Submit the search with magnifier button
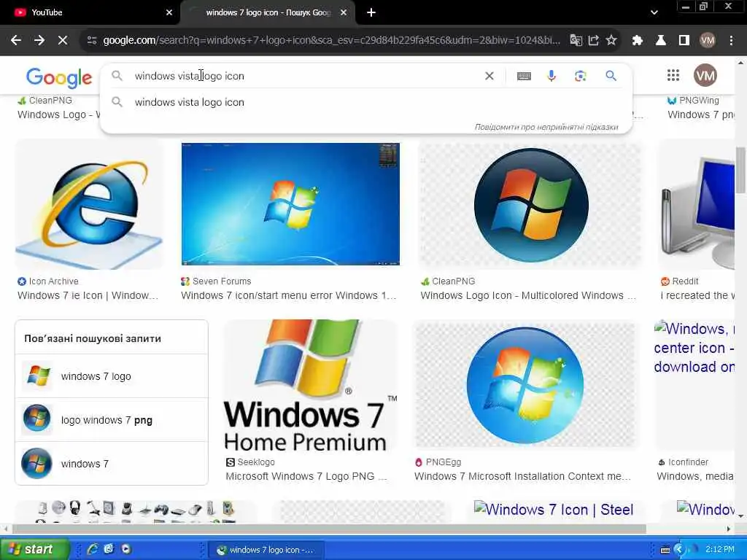This screenshot has height=560, width=747. click(x=611, y=76)
